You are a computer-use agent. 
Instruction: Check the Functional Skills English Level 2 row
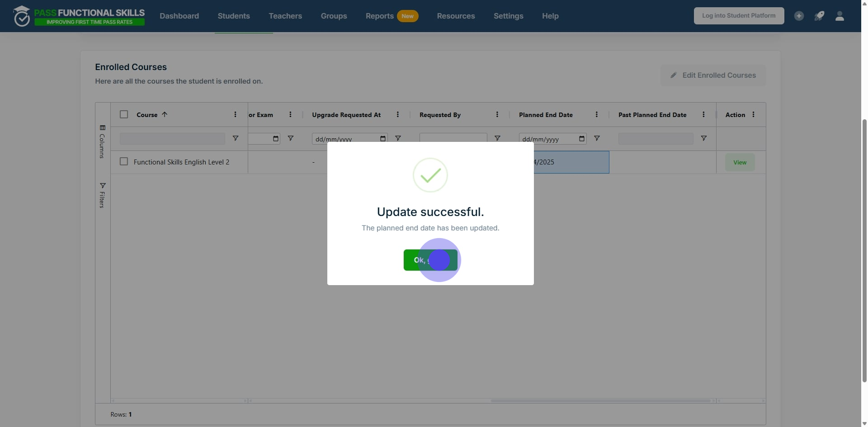point(124,161)
